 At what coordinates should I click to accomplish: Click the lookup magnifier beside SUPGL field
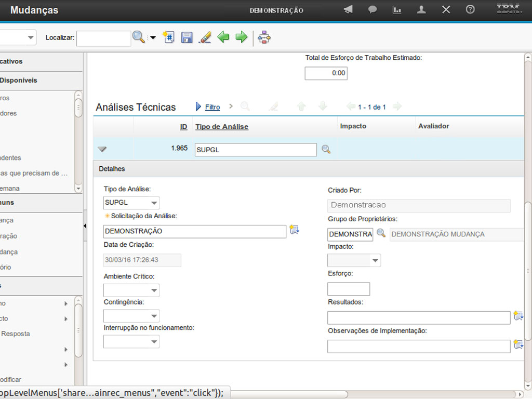point(326,150)
